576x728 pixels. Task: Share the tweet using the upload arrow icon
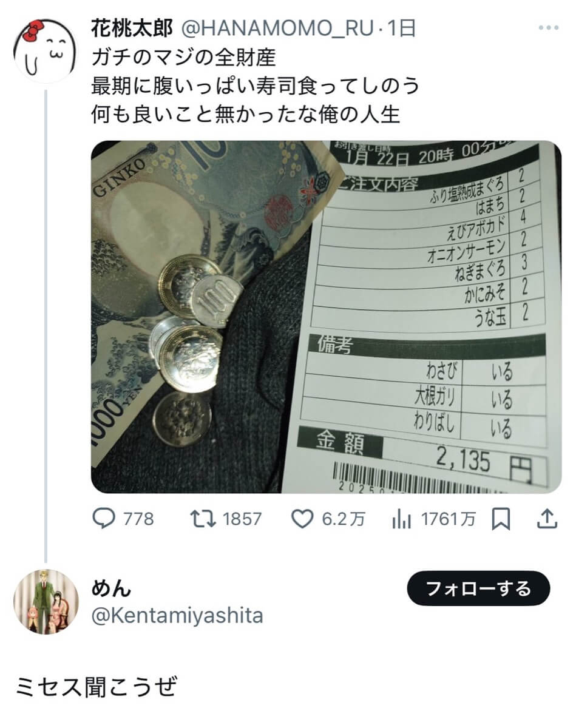tap(547, 518)
